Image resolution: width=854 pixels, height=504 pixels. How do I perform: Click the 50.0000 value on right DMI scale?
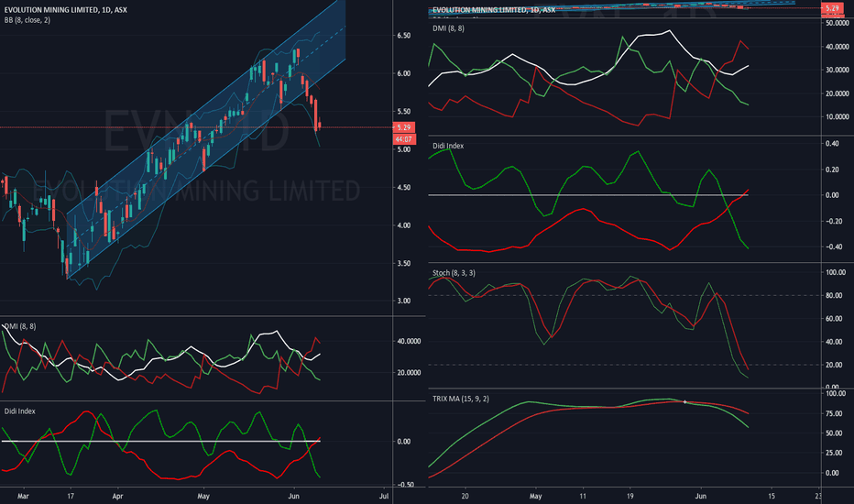(x=838, y=24)
